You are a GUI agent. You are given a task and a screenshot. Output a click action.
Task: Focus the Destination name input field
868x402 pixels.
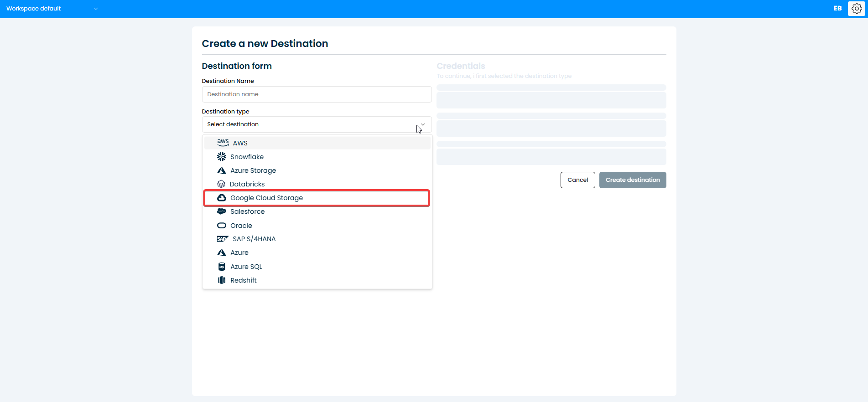[x=317, y=94]
